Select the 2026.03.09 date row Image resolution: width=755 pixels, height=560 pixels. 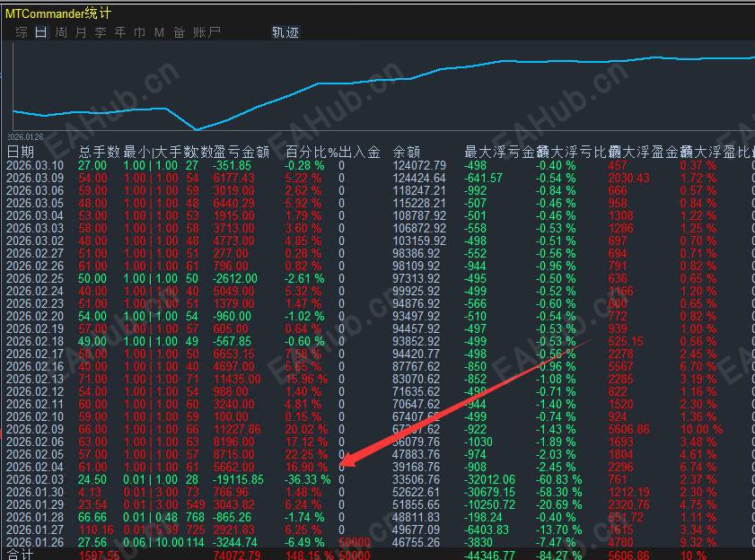tap(35, 179)
